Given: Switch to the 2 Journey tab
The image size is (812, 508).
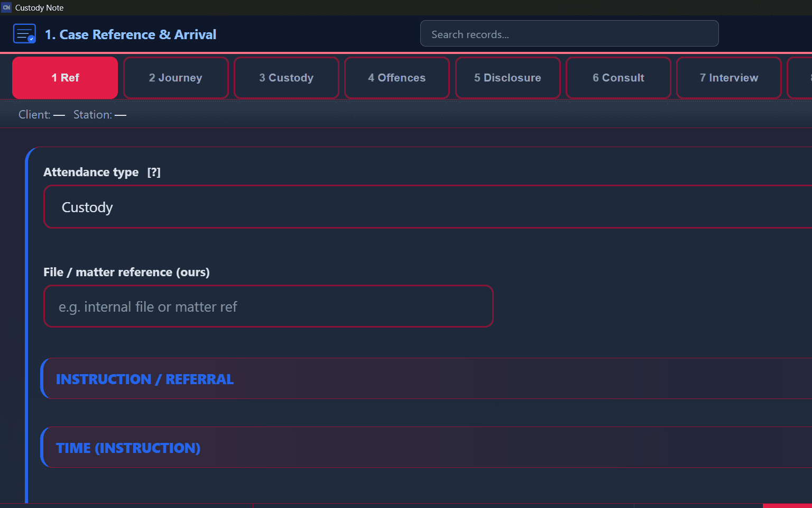Looking at the screenshot, I should [x=176, y=77].
